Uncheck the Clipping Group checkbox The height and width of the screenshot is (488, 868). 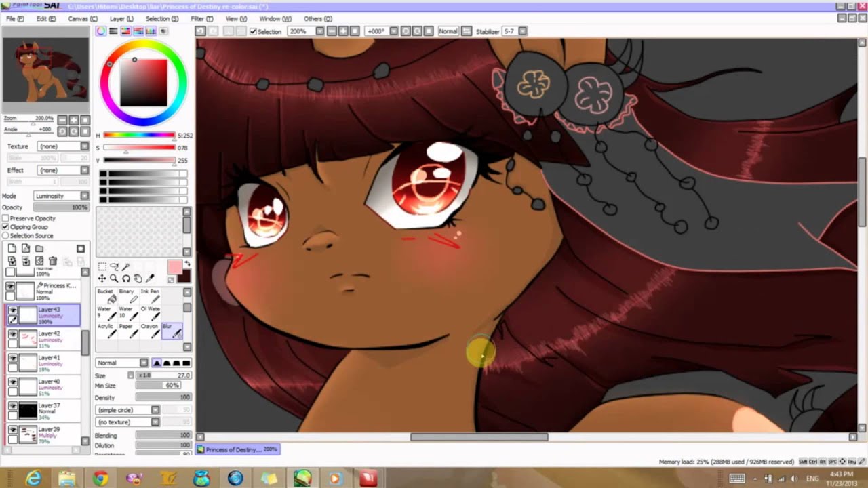tap(5, 227)
